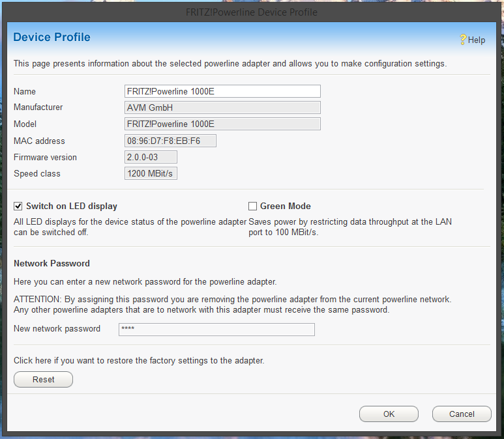The image size is (504, 439).
Task: Click the 'Green Mode' label text
Action: click(x=286, y=206)
